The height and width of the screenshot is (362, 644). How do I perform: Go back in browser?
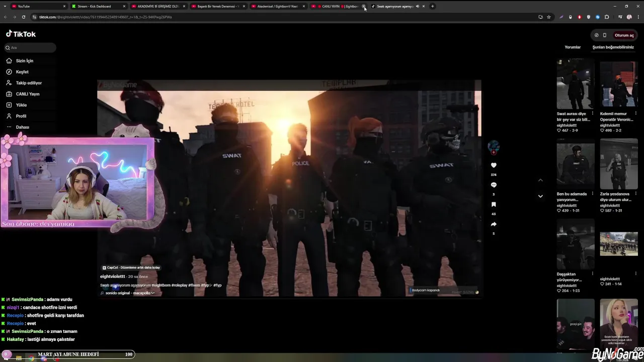click(x=5, y=17)
